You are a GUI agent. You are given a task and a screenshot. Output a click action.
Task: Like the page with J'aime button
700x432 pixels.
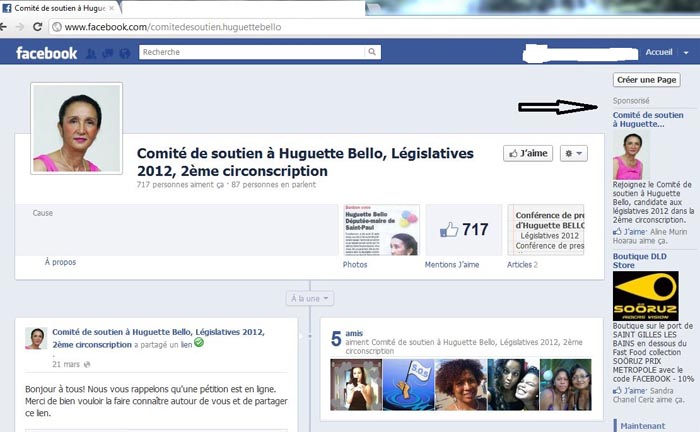pos(528,153)
